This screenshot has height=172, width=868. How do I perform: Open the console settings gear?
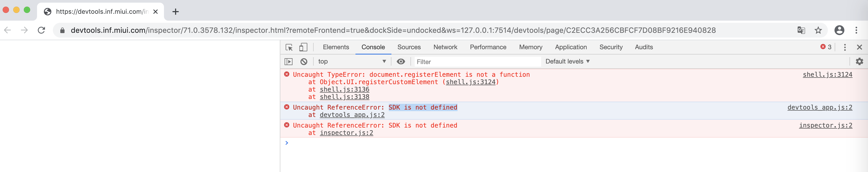859,61
